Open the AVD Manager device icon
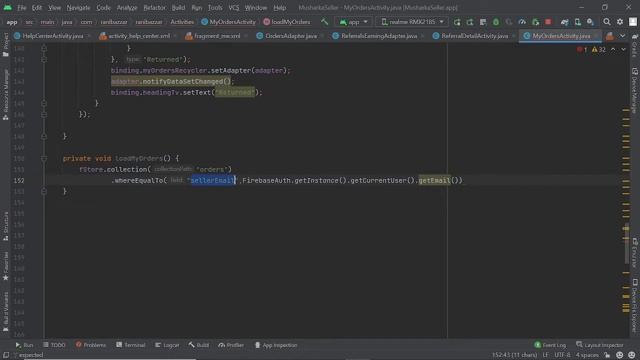 point(578,22)
